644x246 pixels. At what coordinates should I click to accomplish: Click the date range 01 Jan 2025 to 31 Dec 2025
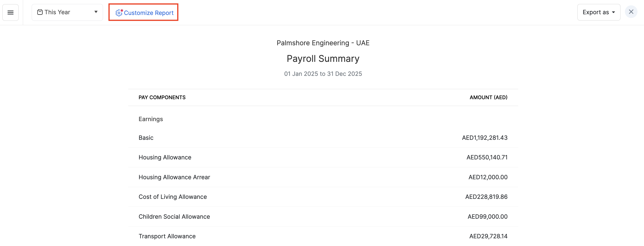[323, 74]
